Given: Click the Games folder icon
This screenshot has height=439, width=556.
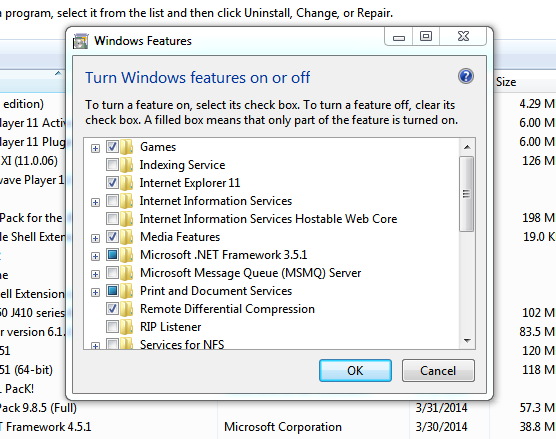Looking at the screenshot, I should 127,147.
